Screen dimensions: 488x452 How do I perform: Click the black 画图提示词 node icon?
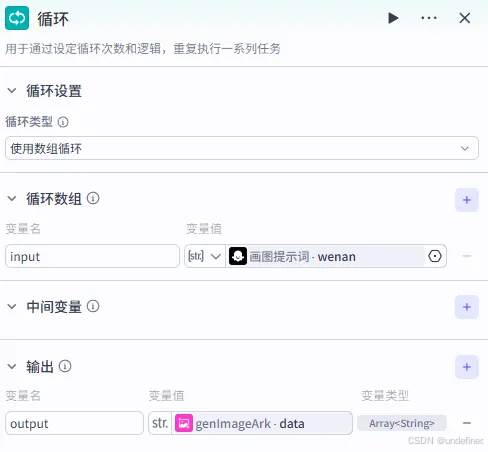pyautogui.click(x=238, y=256)
